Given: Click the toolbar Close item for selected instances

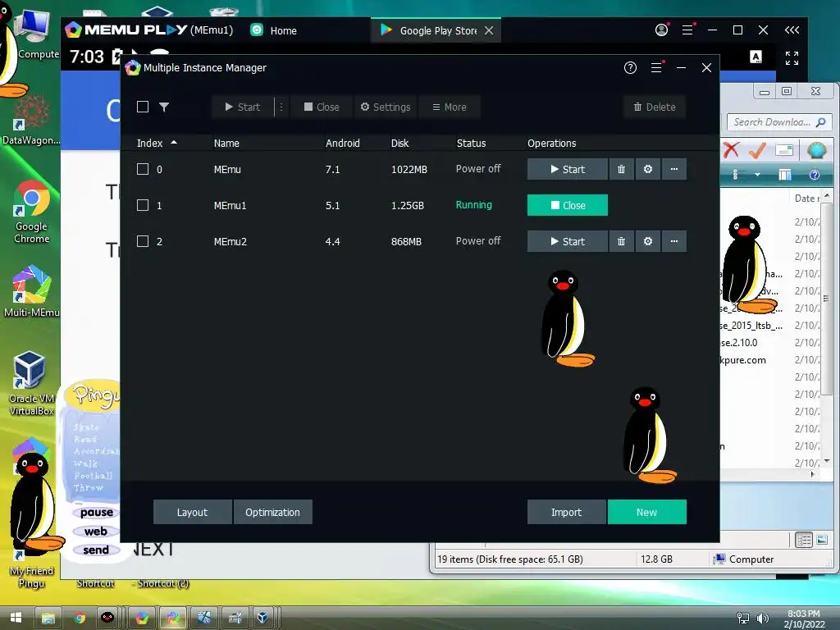Looking at the screenshot, I should click(322, 107).
